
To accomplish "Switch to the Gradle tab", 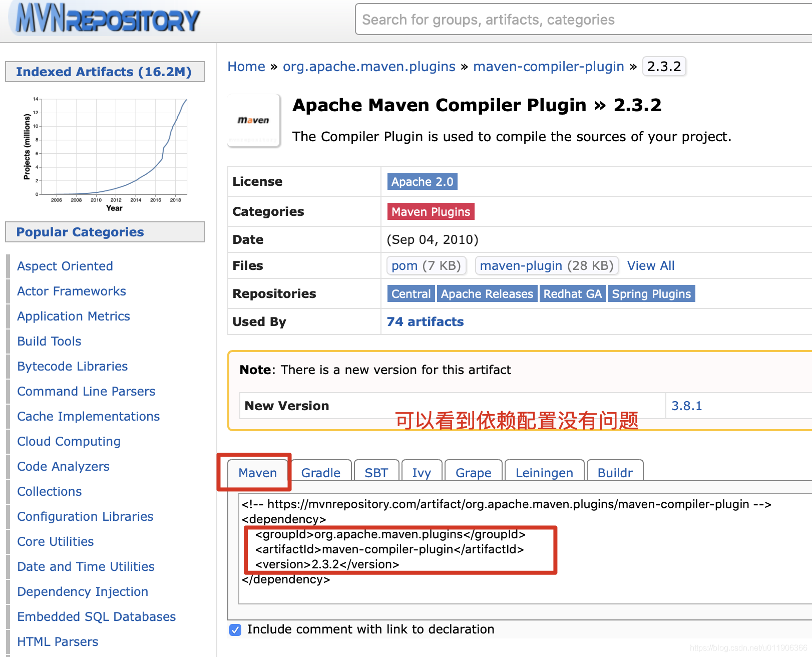I will click(321, 473).
